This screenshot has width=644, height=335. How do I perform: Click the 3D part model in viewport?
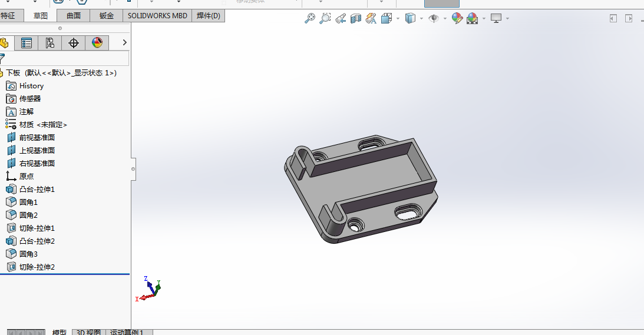tap(361, 189)
